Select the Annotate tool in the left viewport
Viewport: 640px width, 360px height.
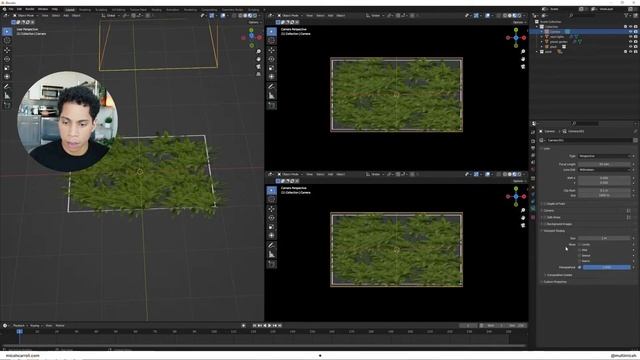coord(7,87)
